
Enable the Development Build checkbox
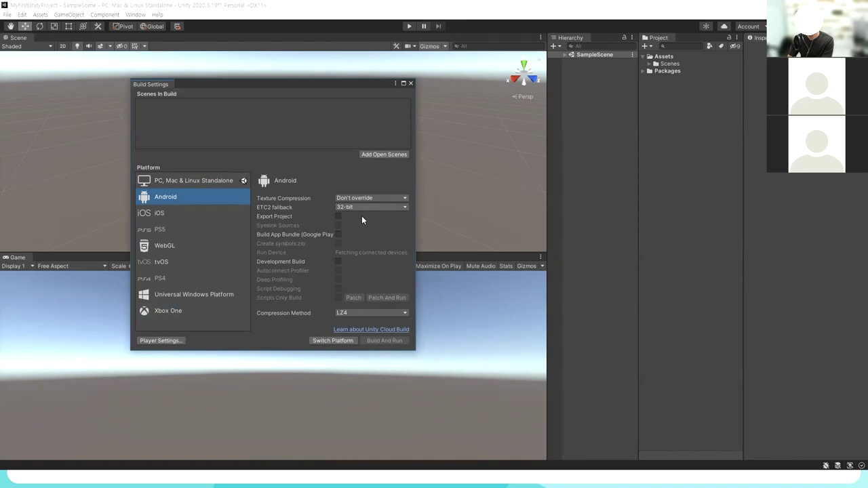[x=338, y=262]
